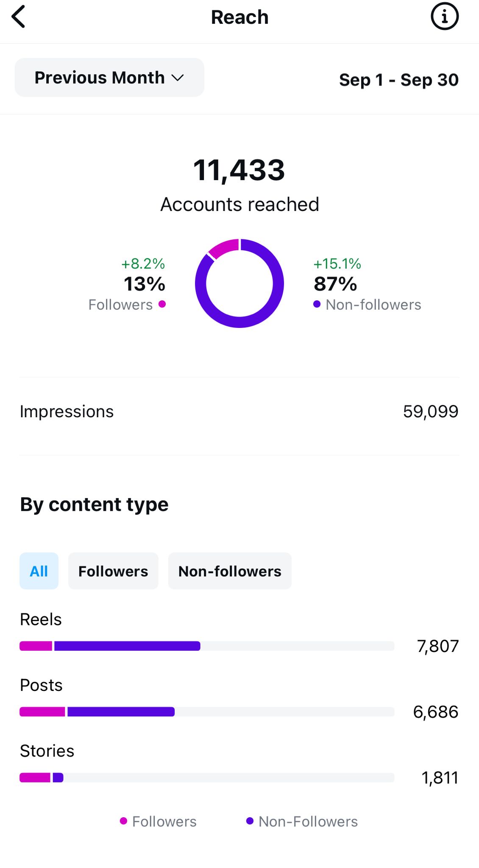
Task: Tap the 11,433 accounts reached number
Action: coord(239,170)
